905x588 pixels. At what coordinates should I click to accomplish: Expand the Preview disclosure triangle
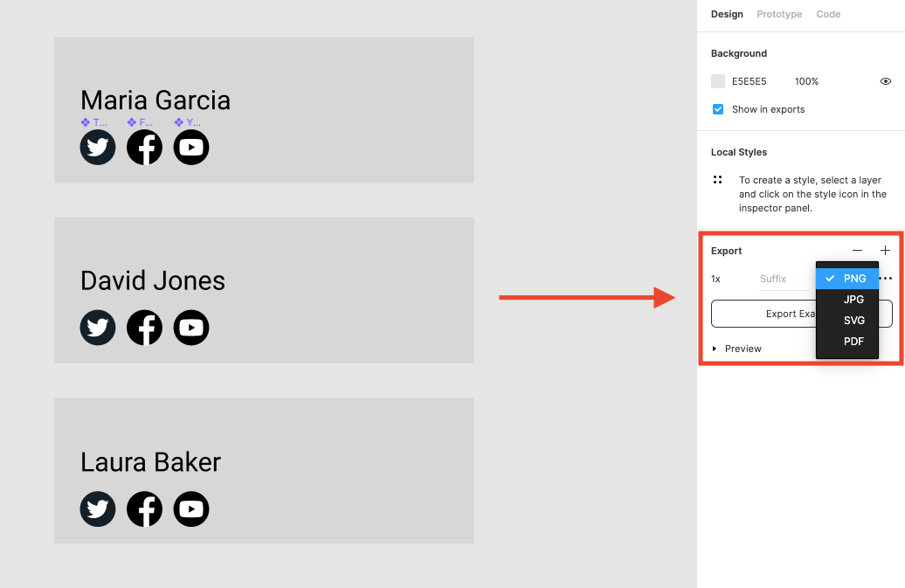pos(715,349)
